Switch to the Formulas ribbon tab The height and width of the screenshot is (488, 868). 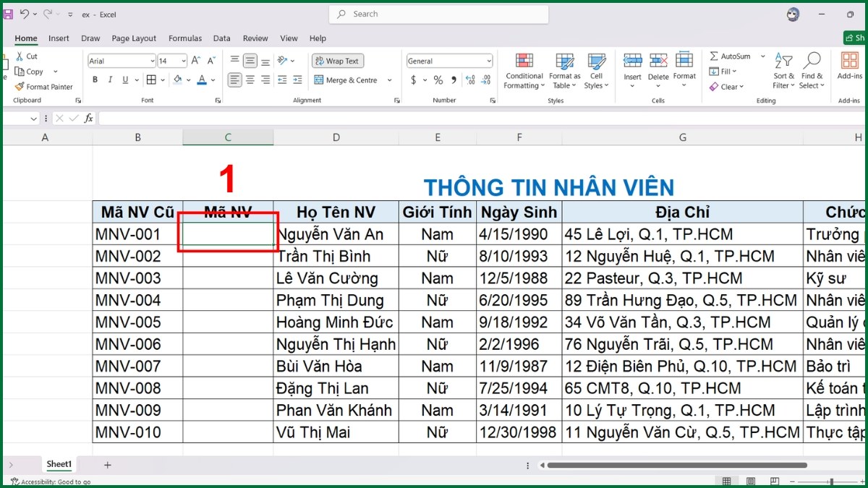click(x=184, y=38)
